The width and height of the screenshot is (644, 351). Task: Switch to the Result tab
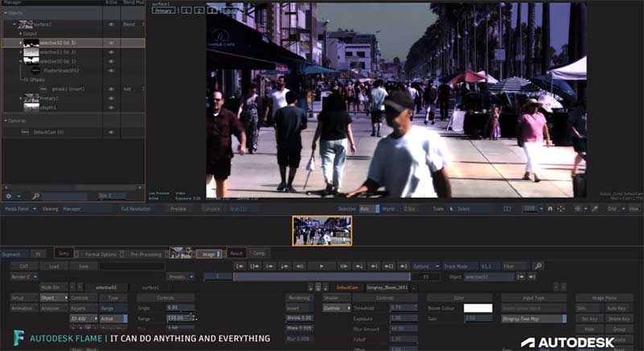[x=236, y=254]
